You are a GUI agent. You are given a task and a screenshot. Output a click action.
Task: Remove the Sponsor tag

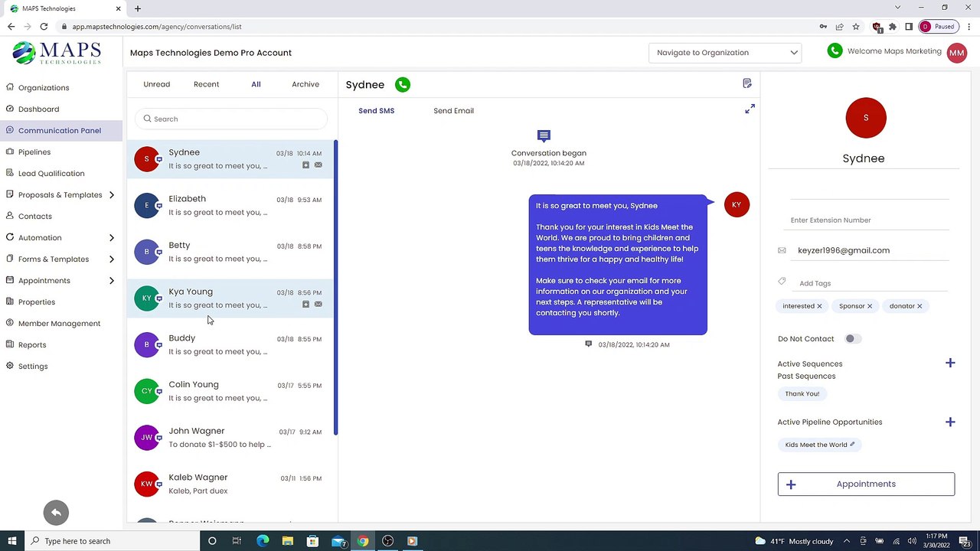click(x=870, y=306)
